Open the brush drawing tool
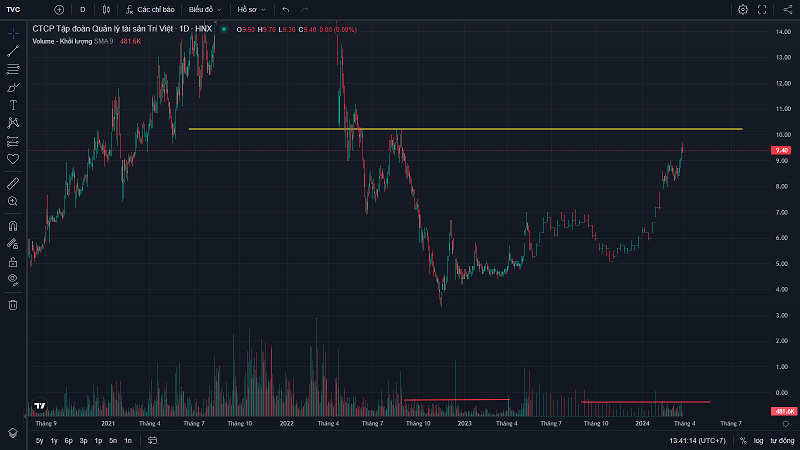 [x=13, y=87]
